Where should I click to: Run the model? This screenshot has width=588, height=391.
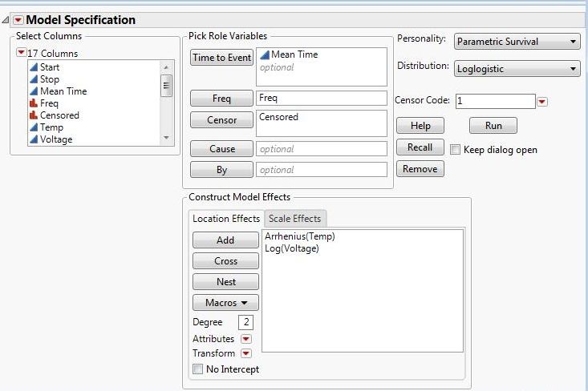pos(493,126)
